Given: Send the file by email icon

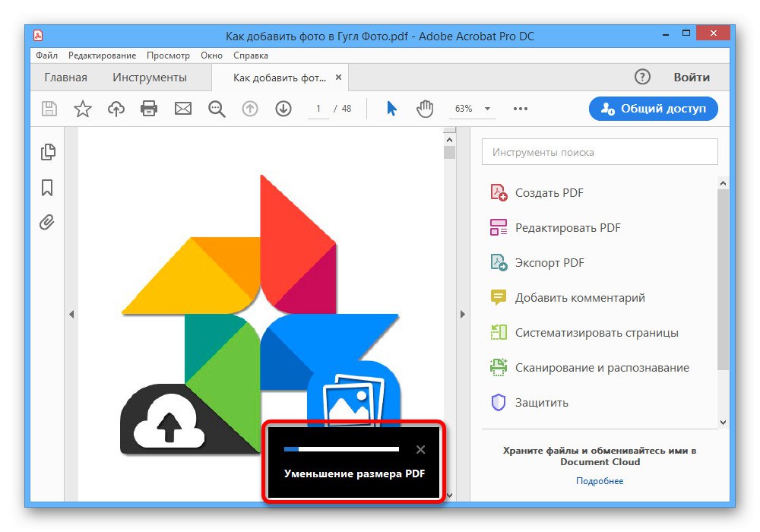Looking at the screenshot, I should 182,109.
